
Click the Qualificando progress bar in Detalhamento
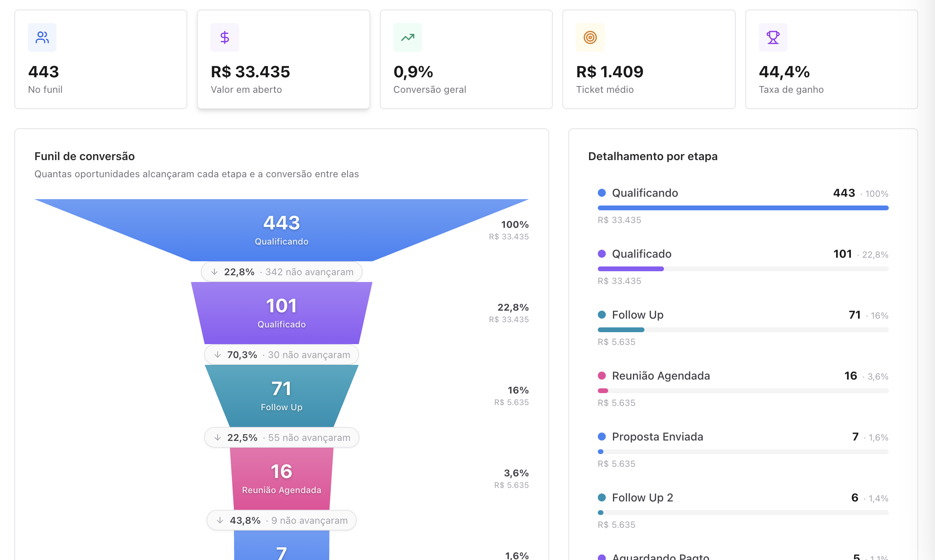743,208
